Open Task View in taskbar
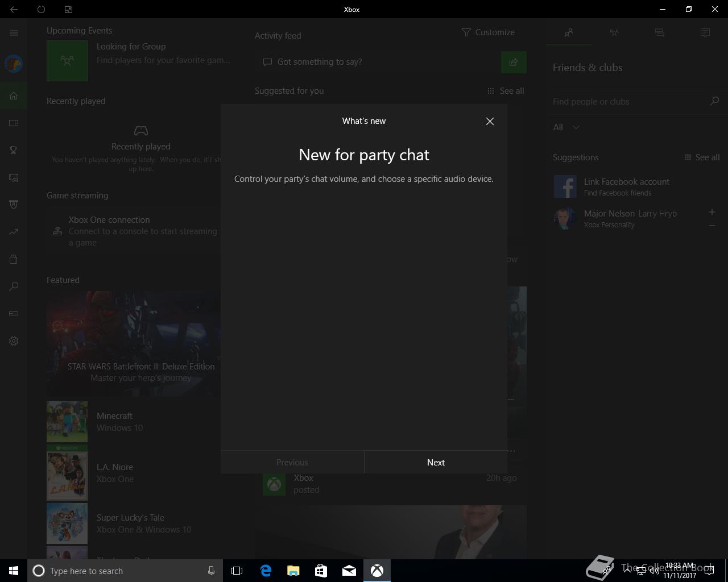This screenshot has height=582, width=728. 237,571
